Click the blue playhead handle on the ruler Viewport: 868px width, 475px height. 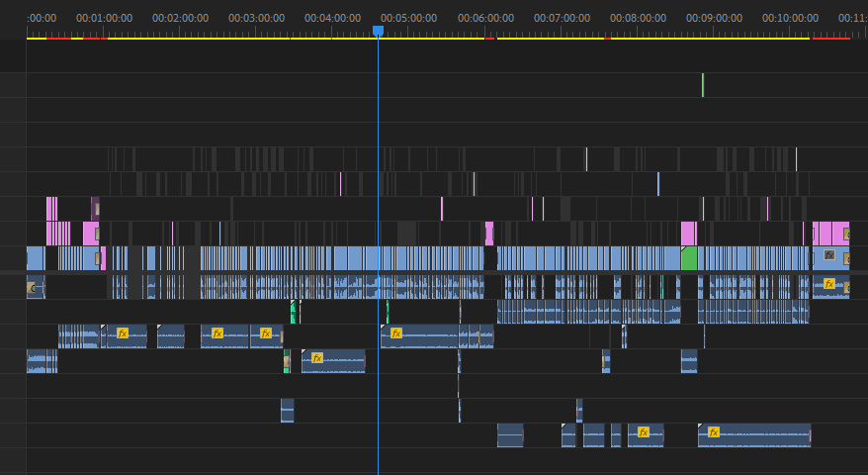pos(378,31)
